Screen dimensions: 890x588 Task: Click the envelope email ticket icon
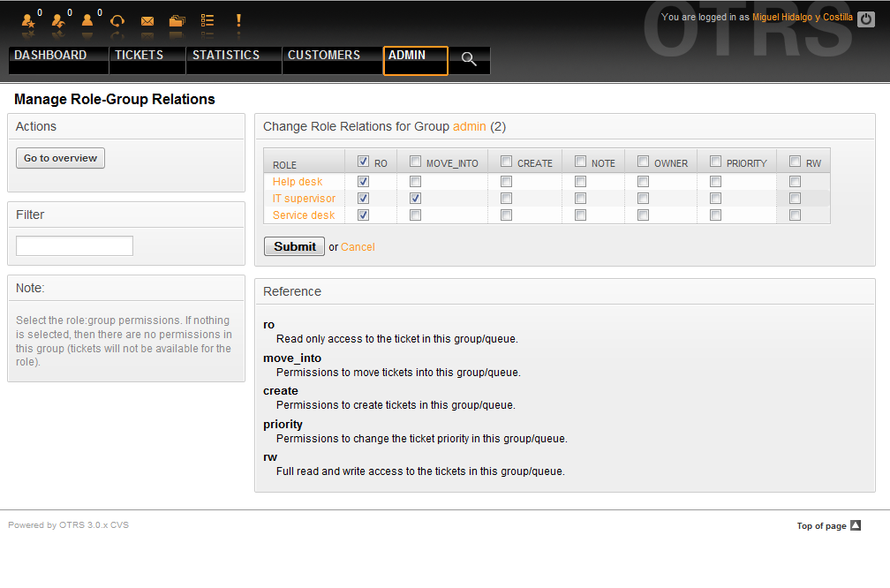pyautogui.click(x=147, y=20)
